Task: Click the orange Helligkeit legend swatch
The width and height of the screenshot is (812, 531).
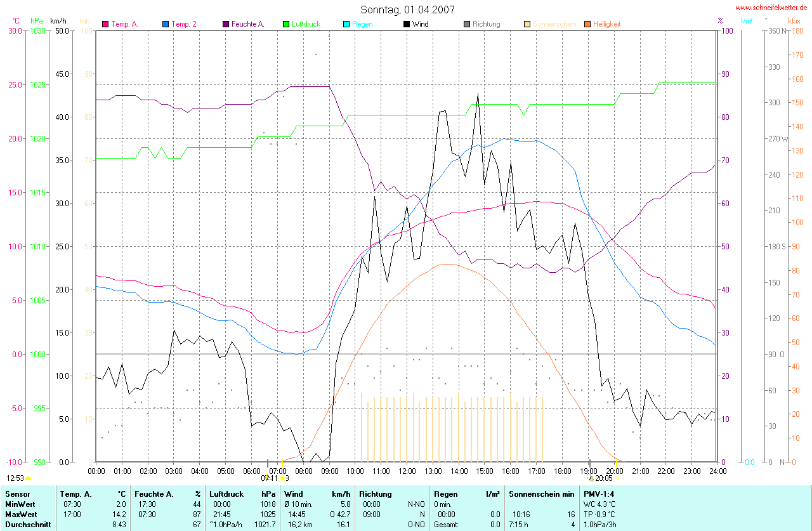Action: (x=587, y=24)
